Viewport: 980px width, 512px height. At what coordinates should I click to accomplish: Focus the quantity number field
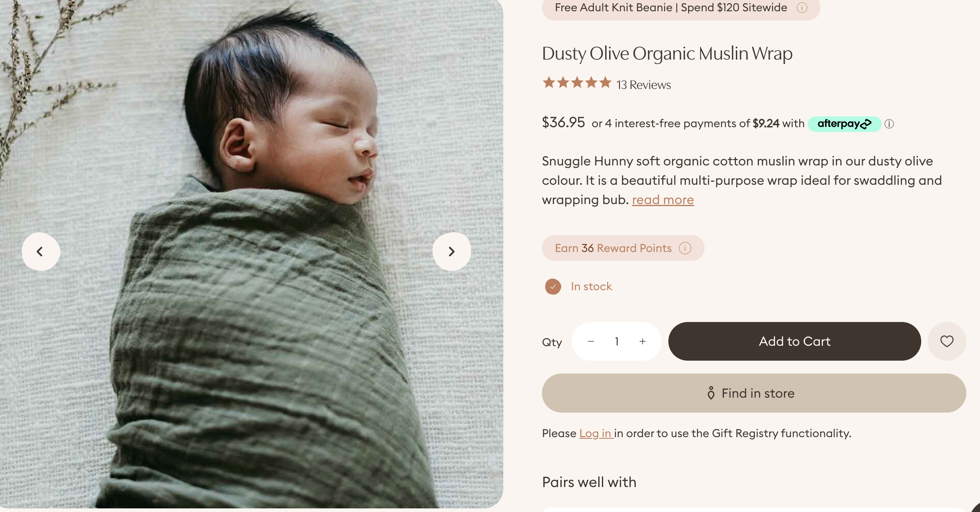click(616, 341)
